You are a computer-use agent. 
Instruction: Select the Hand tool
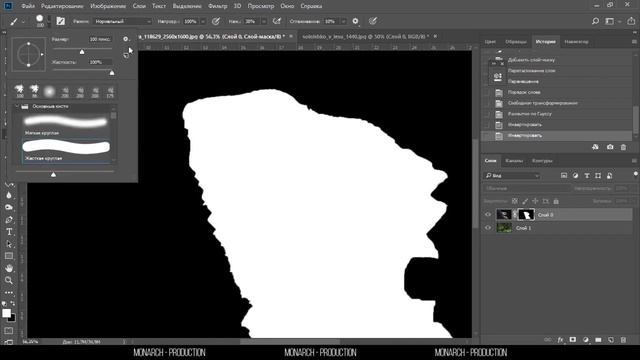click(x=9, y=268)
